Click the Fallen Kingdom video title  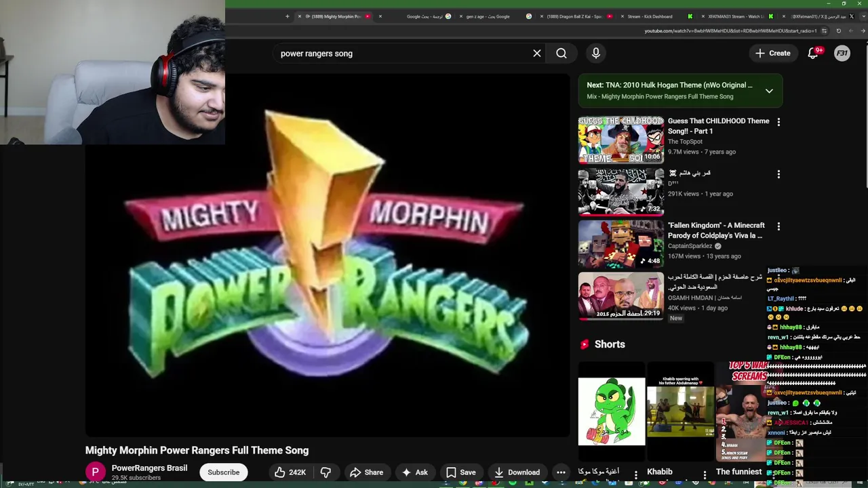[716, 230]
